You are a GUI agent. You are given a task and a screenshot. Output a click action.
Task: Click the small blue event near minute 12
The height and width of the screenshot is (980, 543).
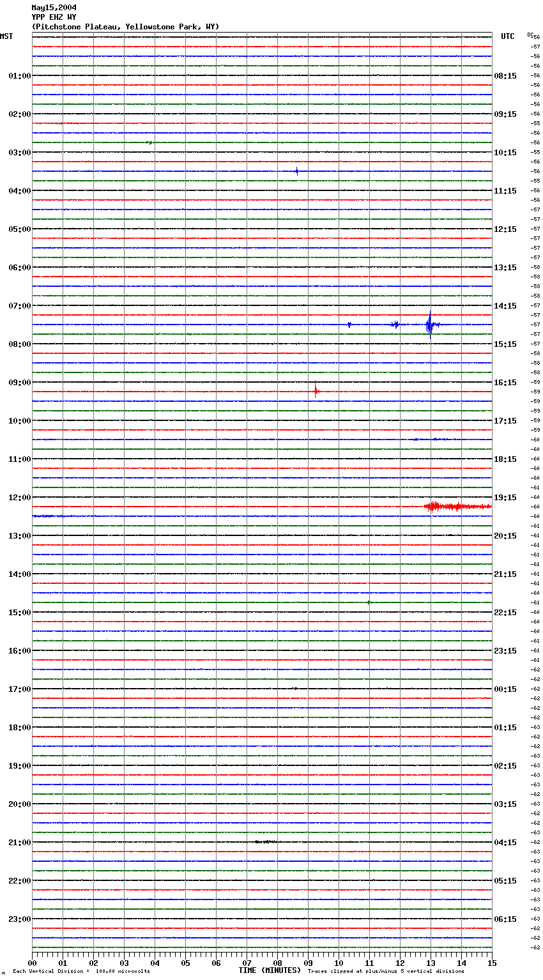click(x=395, y=325)
